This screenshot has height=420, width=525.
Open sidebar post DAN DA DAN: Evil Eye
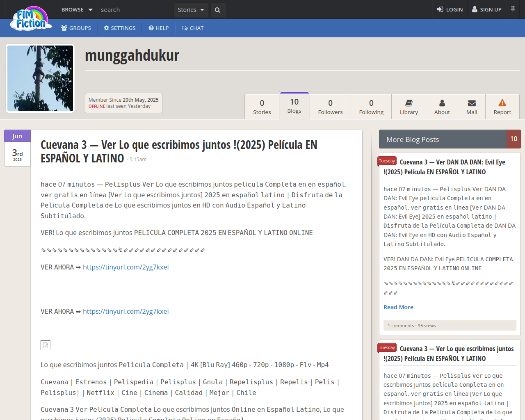(x=444, y=167)
